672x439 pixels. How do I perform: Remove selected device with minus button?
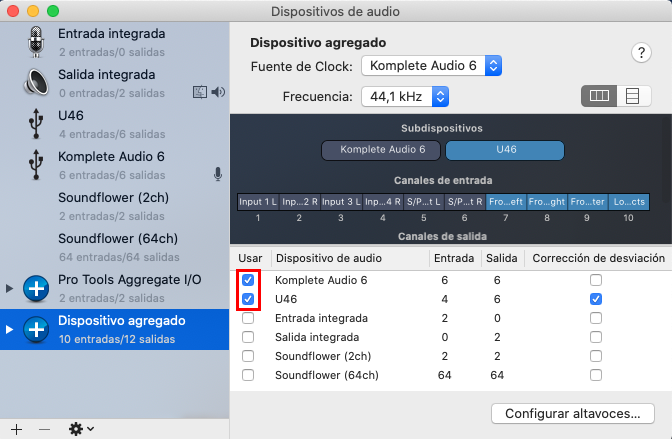[x=44, y=428]
